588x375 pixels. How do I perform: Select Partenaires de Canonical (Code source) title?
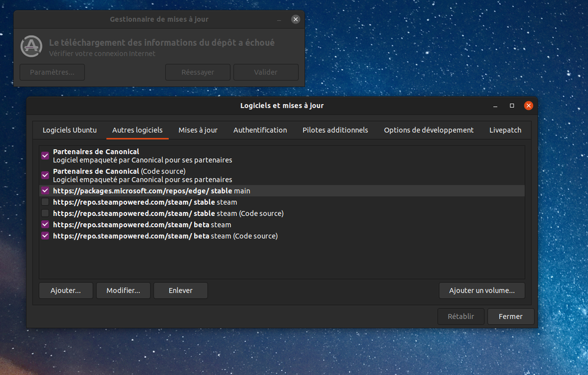(x=119, y=171)
